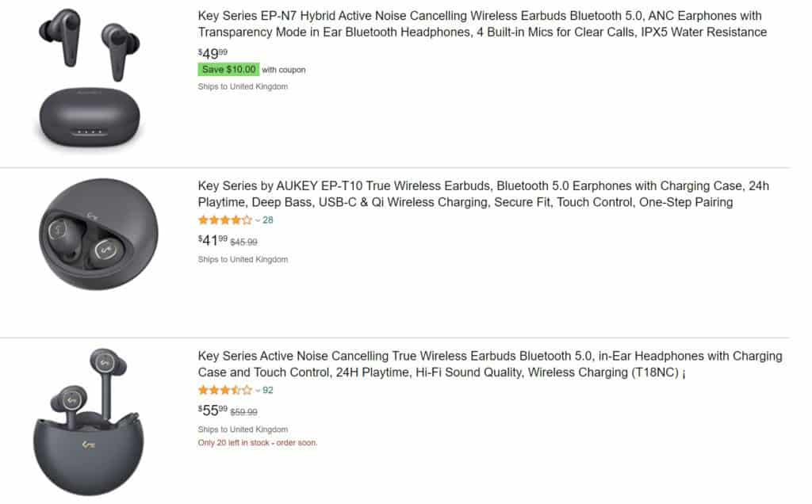Image resolution: width=812 pixels, height=504 pixels.
Task: Expand the rating dropdown beside 92 reviews
Action: coord(258,390)
